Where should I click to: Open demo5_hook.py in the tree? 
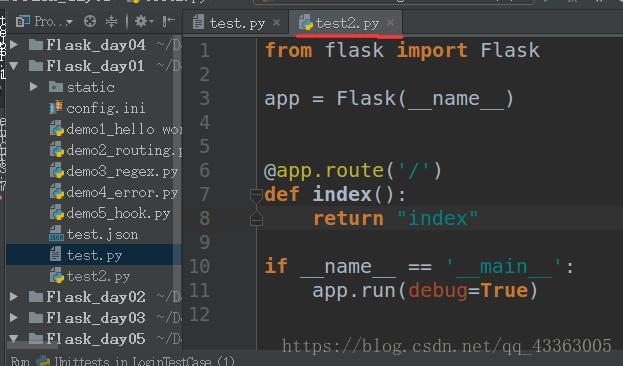click(x=118, y=213)
